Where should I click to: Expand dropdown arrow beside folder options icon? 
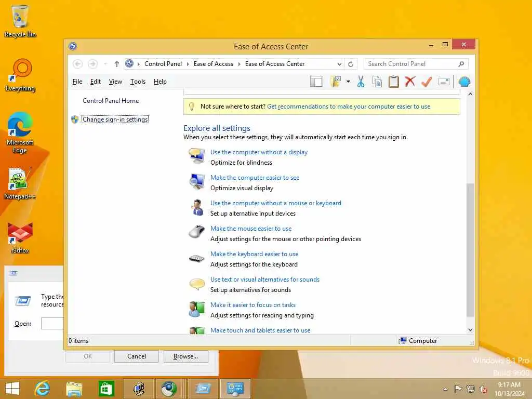348,82
